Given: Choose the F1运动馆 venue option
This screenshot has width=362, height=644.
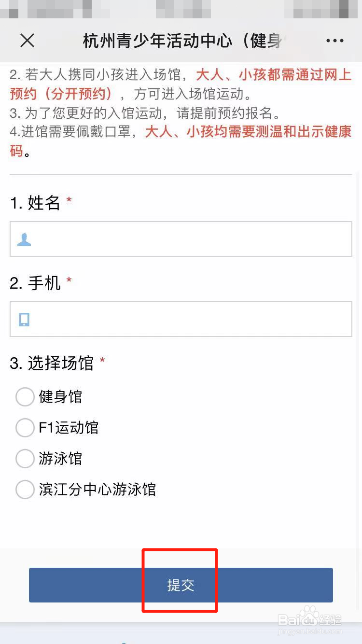Looking at the screenshot, I should click(25, 428).
